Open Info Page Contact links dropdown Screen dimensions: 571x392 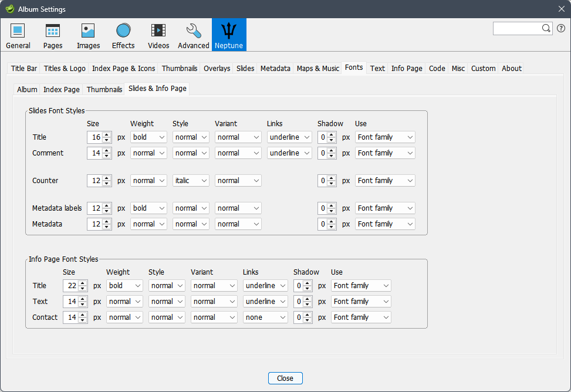point(265,317)
